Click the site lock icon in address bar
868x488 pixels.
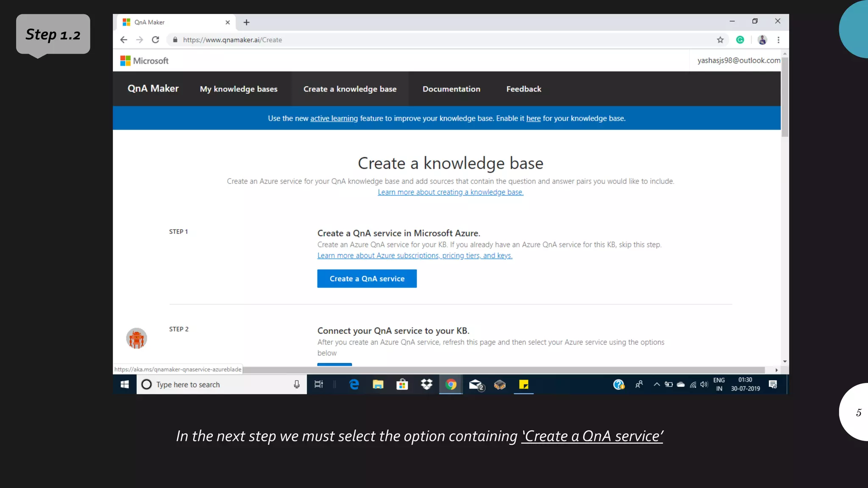point(175,40)
